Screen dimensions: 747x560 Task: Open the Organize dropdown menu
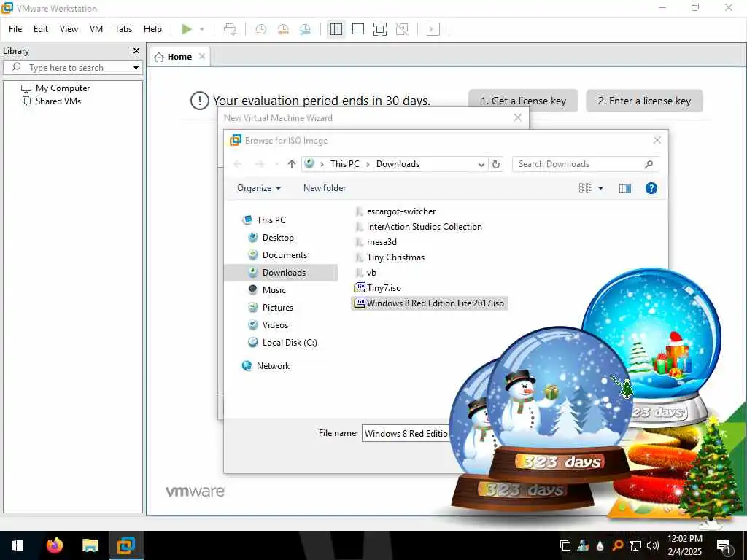pos(259,188)
